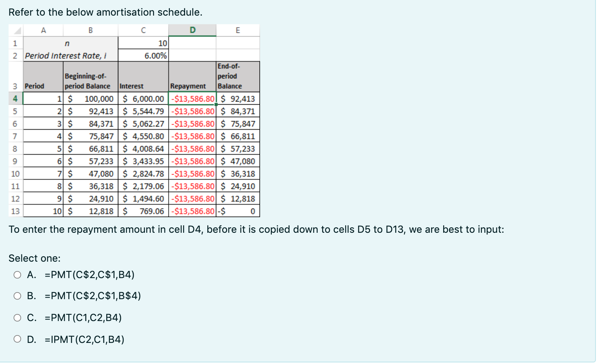Select answer option C radio button
Image resolution: width=599 pixels, height=364 pixels.
(17, 318)
